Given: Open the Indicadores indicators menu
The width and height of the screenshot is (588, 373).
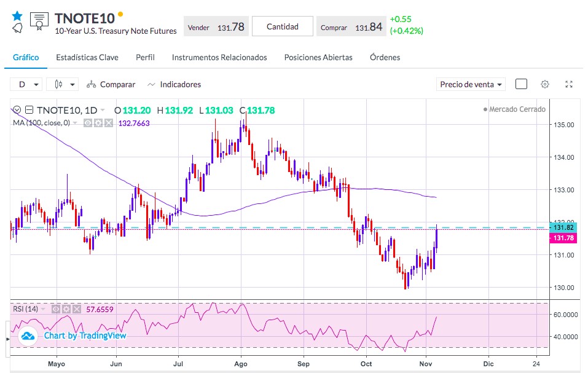Looking at the screenshot, I should [x=174, y=84].
